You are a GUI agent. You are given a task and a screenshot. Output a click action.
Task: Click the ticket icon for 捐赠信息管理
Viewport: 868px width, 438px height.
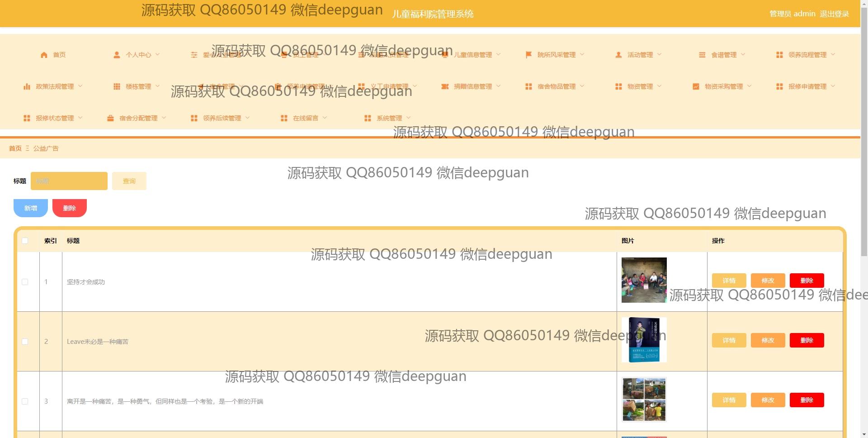pyautogui.click(x=445, y=86)
